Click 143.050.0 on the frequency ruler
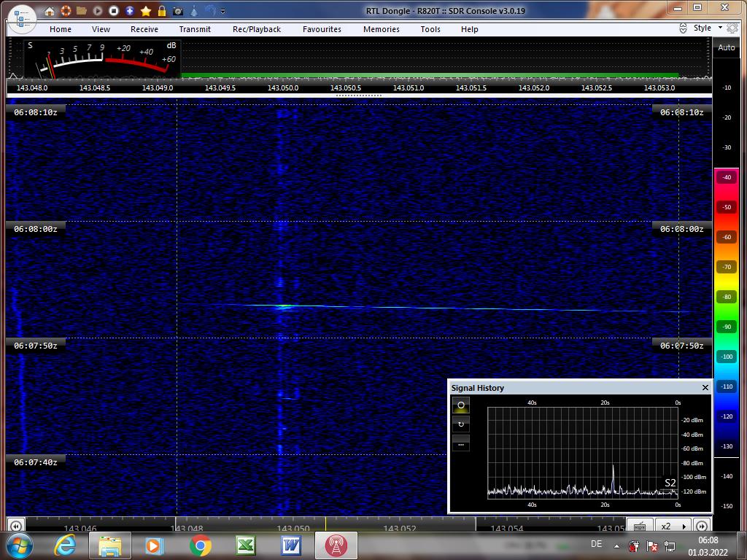This screenshot has width=747, height=560. [x=283, y=87]
